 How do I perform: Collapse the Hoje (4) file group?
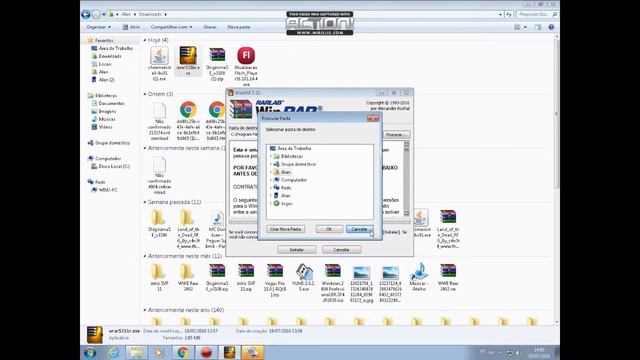click(x=145, y=40)
